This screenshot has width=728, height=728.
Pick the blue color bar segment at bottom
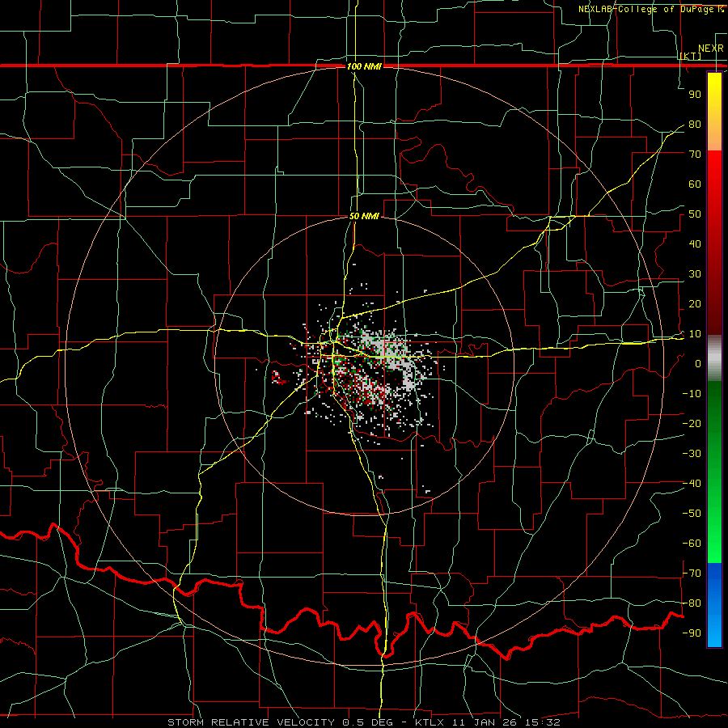714,605
